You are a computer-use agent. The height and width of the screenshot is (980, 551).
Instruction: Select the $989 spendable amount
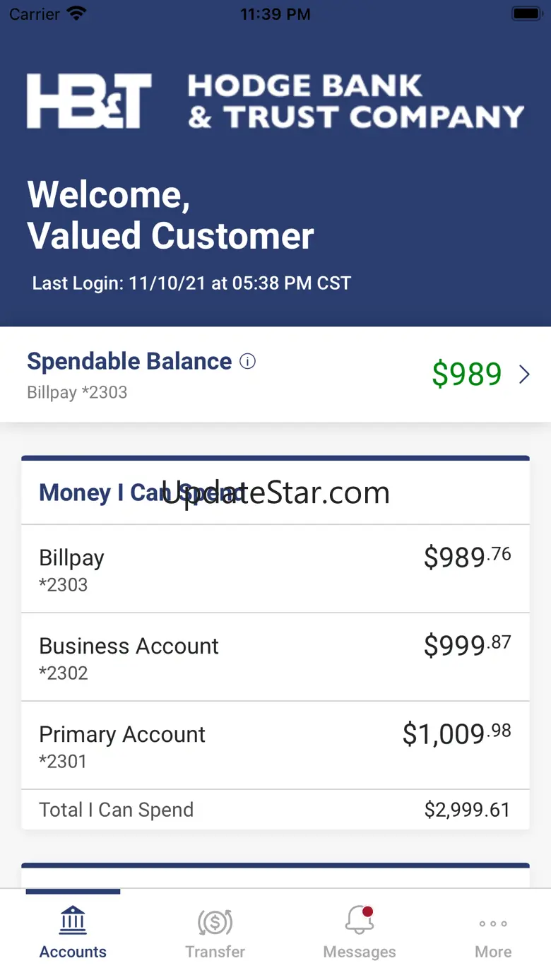click(x=467, y=374)
